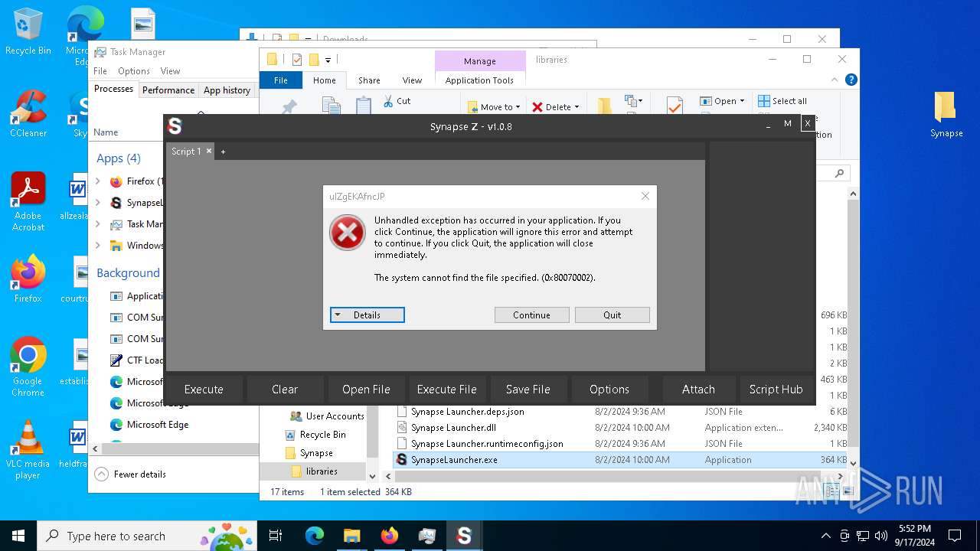Open Synapse Z Options
Image resolution: width=980 pixels, height=551 pixels.
coord(609,390)
